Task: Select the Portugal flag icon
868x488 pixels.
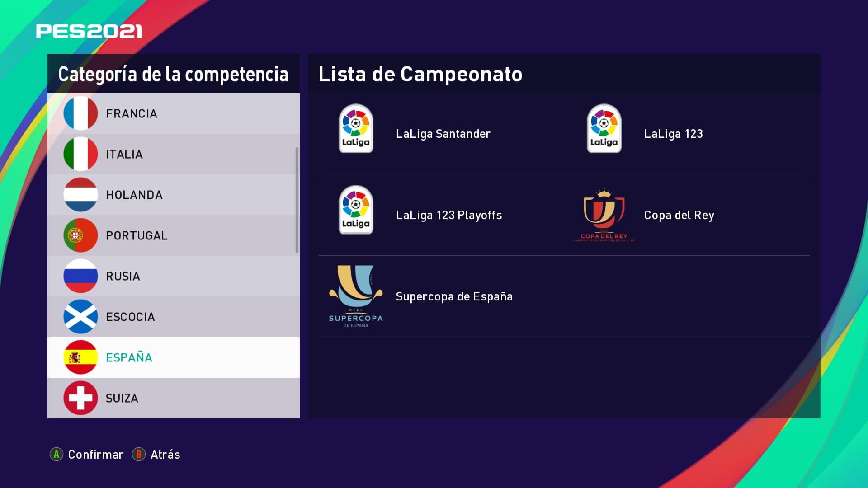Action: 80,235
